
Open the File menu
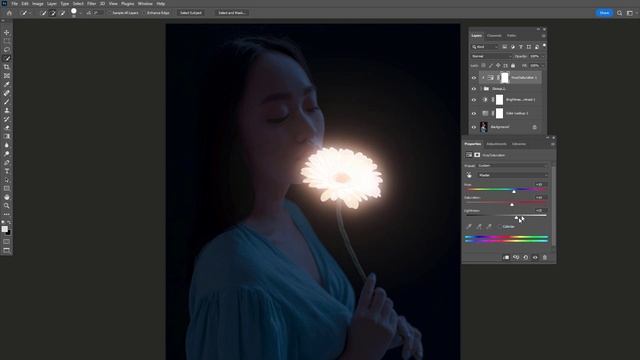point(14,4)
